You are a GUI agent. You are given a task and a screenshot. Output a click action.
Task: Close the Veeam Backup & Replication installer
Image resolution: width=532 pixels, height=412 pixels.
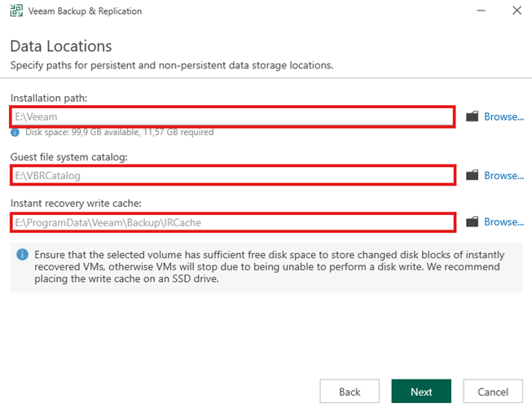tap(516, 11)
